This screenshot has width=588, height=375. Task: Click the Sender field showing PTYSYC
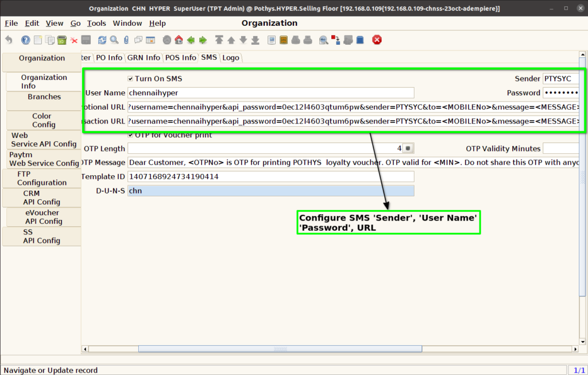click(560, 79)
